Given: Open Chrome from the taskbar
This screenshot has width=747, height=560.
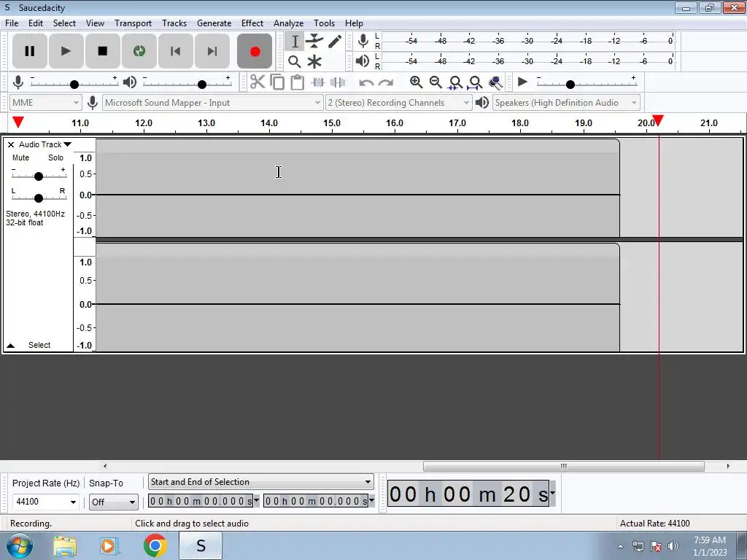Looking at the screenshot, I should point(155,545).
